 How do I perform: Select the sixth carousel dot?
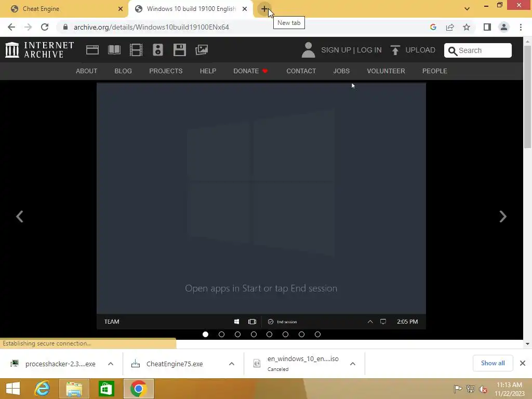click(x=285, y=335)
